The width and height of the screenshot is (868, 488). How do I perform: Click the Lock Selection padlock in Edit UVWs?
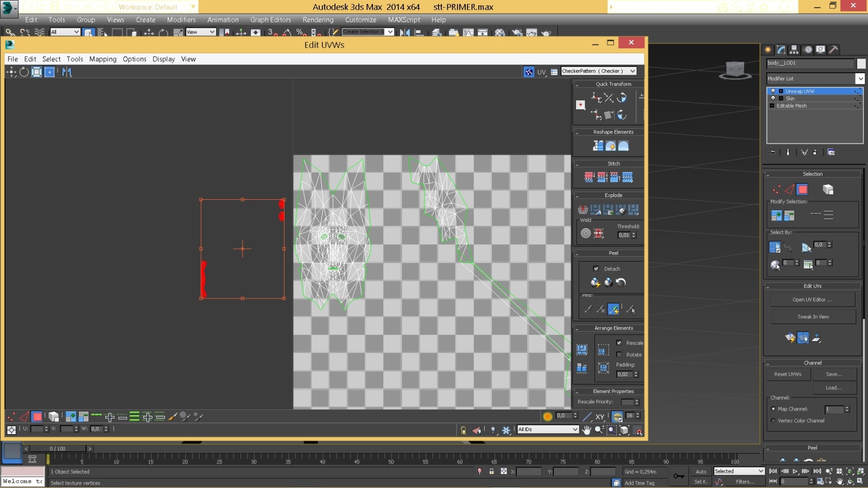click(x=463, y=430)
